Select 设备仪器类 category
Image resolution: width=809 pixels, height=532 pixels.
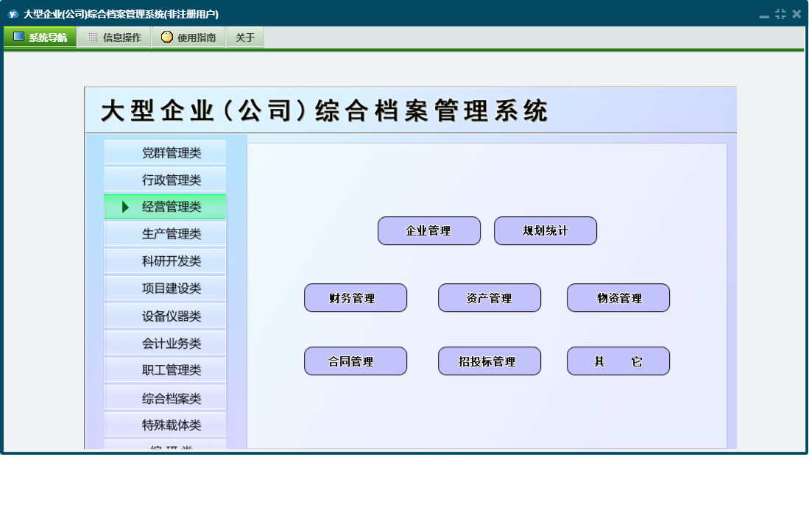tap(165, 316)
